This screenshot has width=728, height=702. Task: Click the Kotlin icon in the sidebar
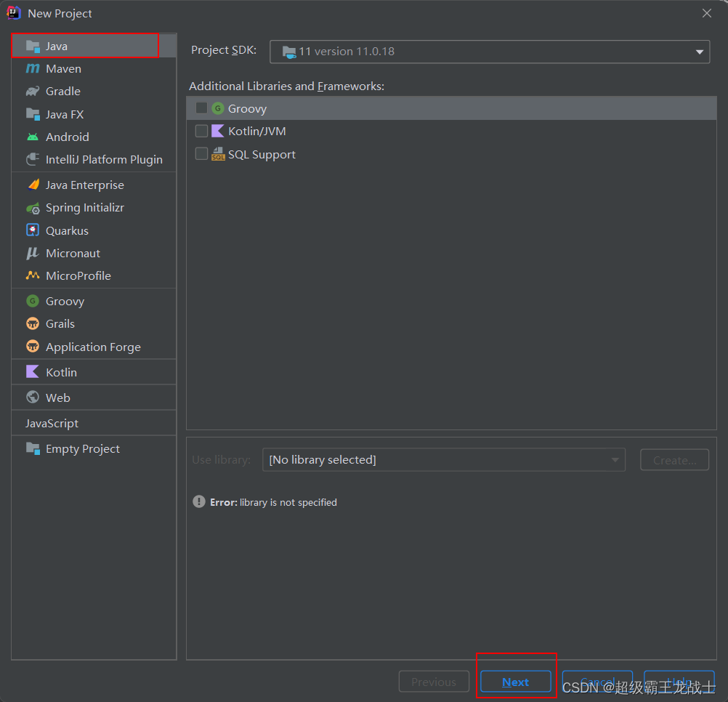click(x=33, y=371)
